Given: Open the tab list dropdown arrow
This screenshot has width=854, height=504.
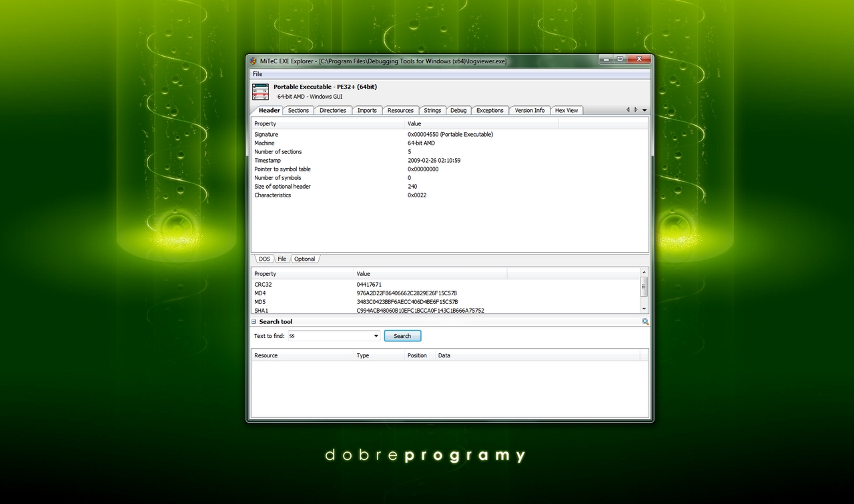Looking at the screenshot, I should click(645, 111).
